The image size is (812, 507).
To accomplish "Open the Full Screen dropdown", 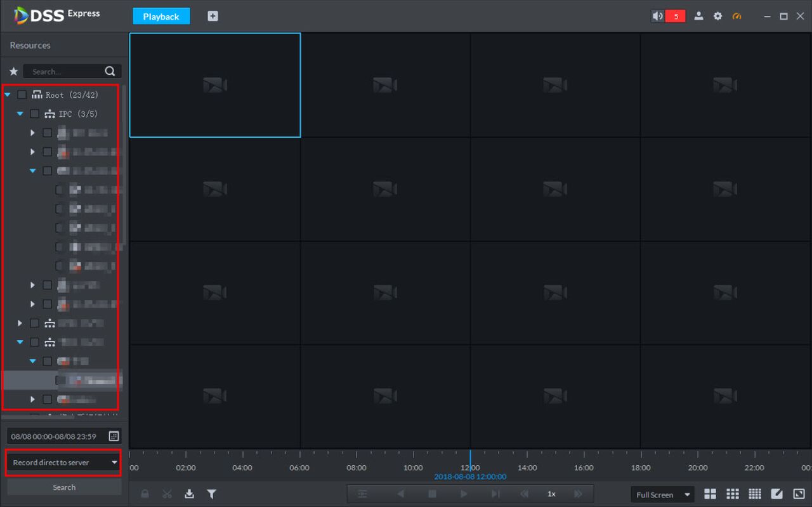I will point(662,494).
